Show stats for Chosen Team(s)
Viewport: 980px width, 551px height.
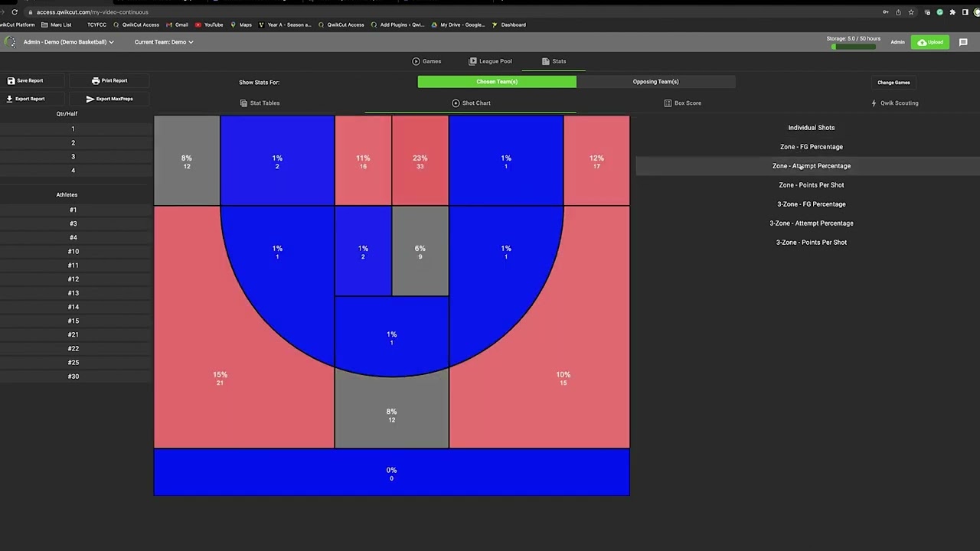pos(497,82)
